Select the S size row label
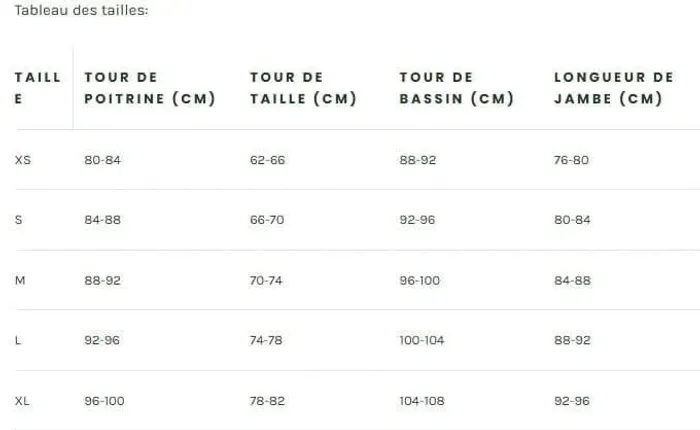This screenshot has width=700, height=430. click(18, 220)
